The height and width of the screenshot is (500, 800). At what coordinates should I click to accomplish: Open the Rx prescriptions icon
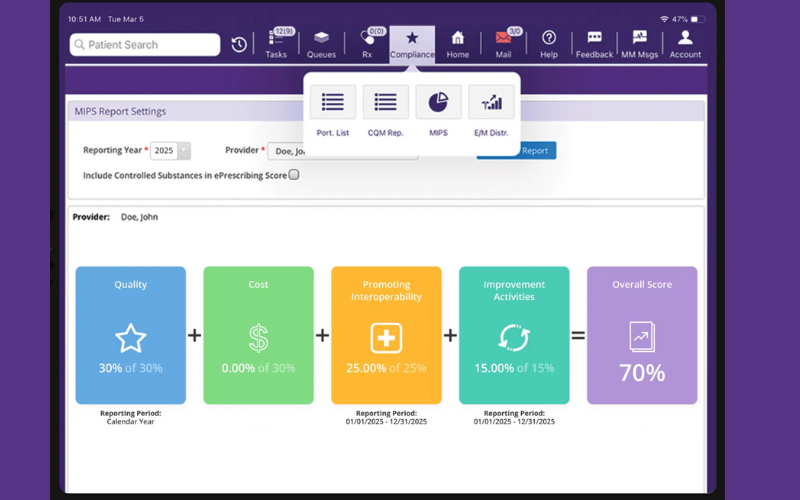(x=367, y=44)
